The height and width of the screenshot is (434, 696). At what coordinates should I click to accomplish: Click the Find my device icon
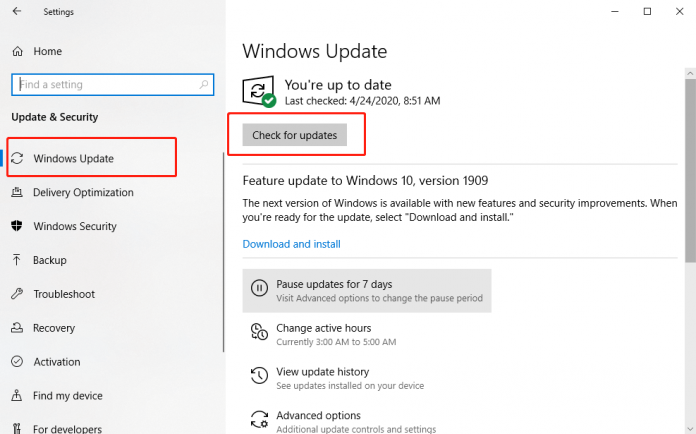[x=17, y=396]
